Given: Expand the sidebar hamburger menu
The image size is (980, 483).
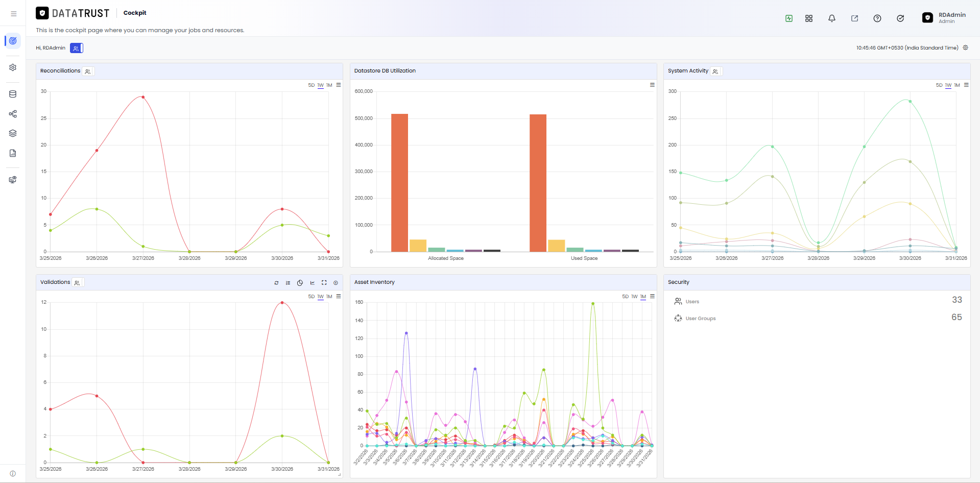Looking at the screenshot, I should [x=13, y=14].
